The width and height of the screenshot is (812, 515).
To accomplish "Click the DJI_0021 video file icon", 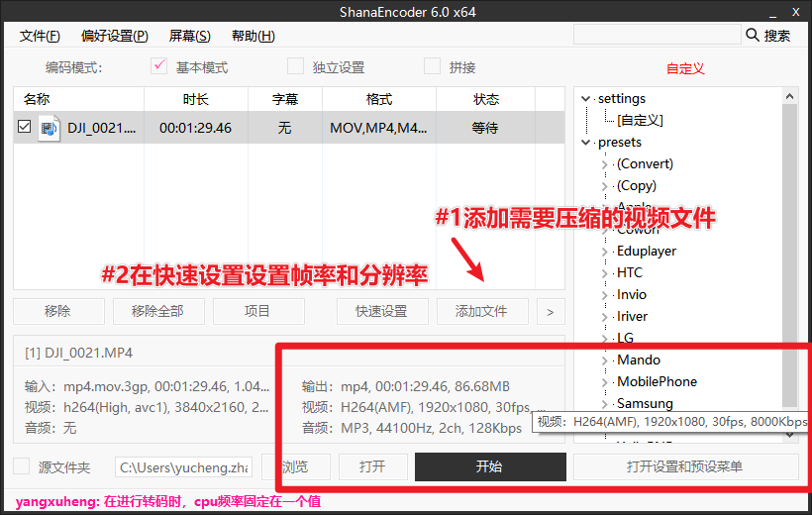I will 49,128.
